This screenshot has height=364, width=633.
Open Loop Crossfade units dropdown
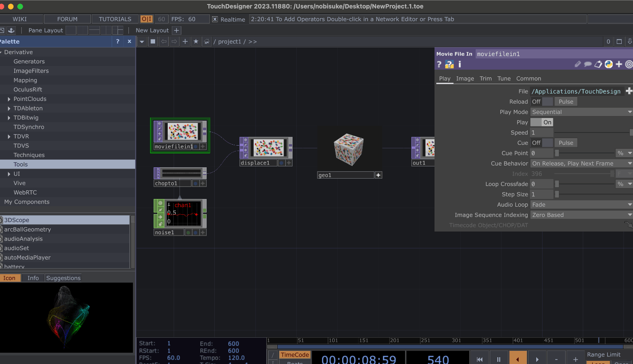[624, 184]
